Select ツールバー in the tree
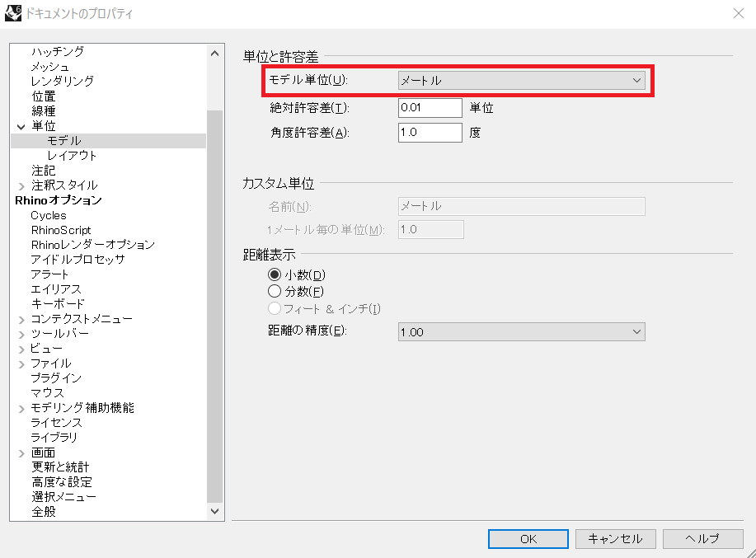Image resolution: width=756 pixels, height=558 pixels. (60, 334)
